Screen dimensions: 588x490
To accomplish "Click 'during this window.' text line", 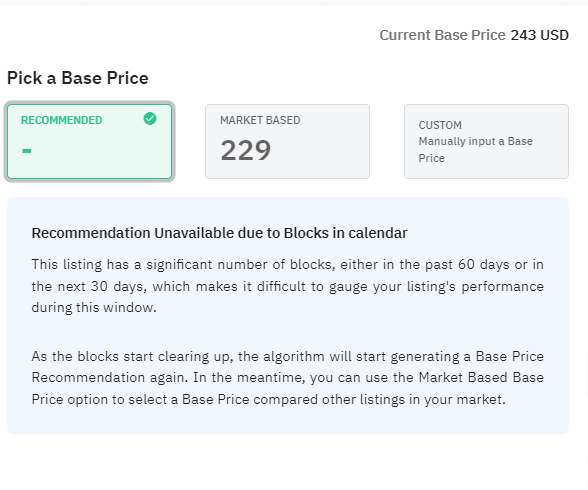I will [x=94, y=307].
